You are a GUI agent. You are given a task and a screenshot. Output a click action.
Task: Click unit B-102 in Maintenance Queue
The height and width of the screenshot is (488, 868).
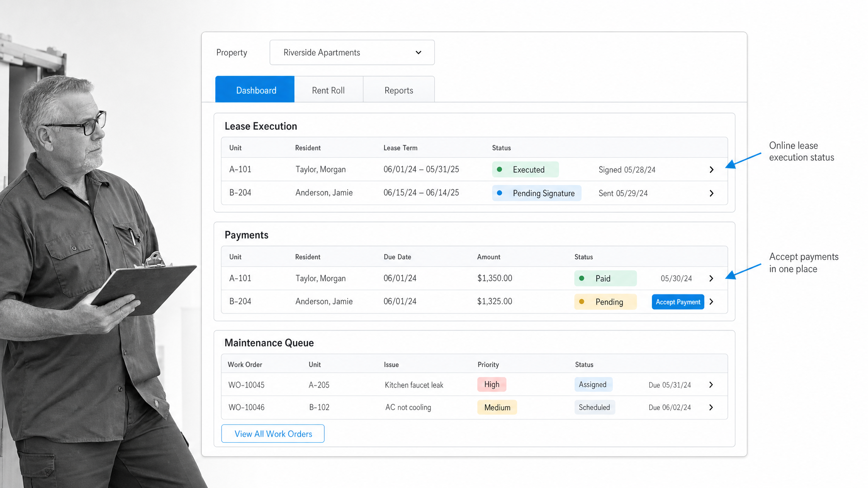click(x=319, y=407)
